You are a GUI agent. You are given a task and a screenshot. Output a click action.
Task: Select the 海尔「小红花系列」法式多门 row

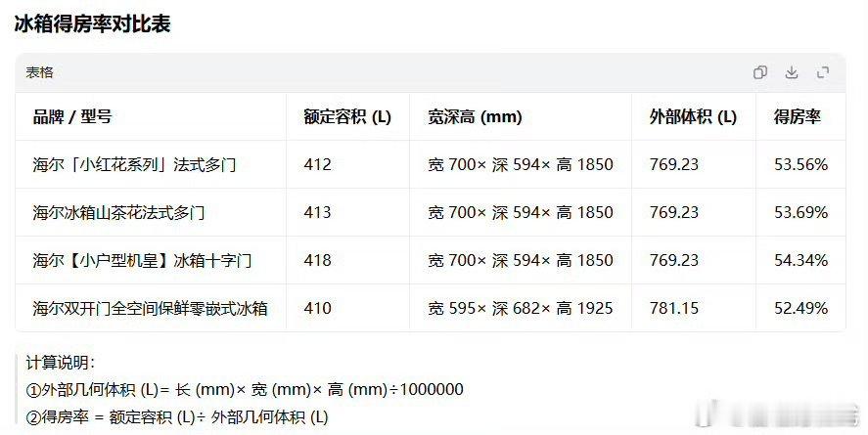click(431, 164)
